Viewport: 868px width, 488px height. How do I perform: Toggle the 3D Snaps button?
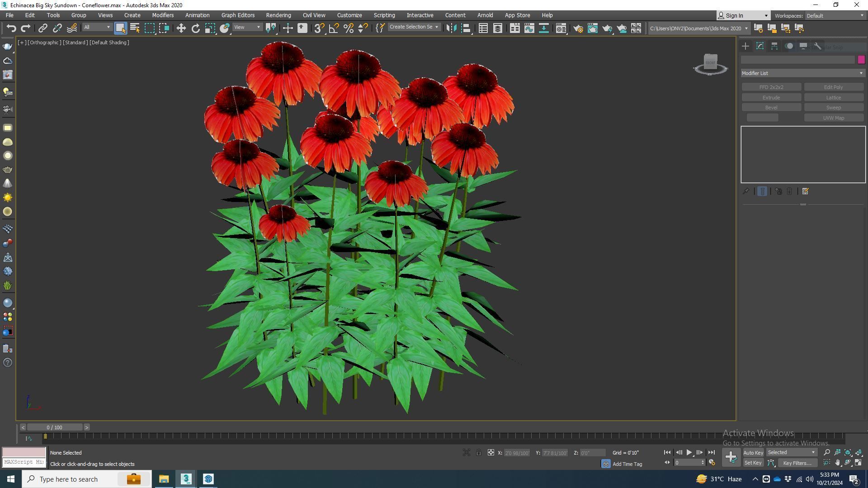click(319, 28)
